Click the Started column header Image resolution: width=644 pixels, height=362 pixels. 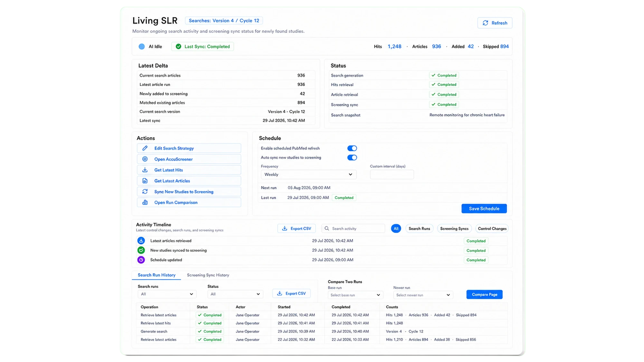(x=284, y=307)
